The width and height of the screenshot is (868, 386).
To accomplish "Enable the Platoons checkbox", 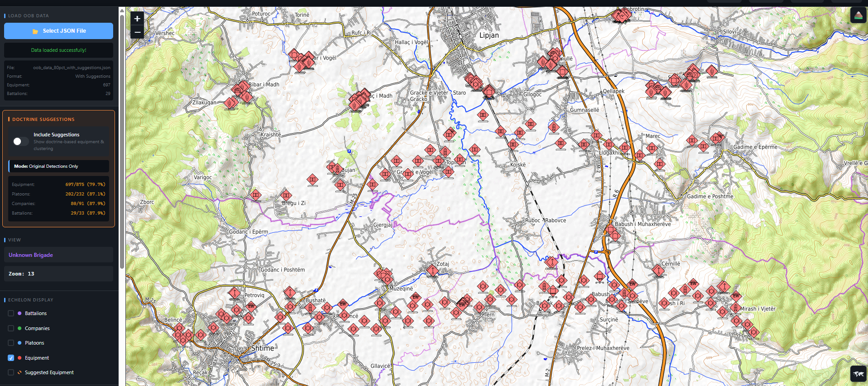I will (11, 343).
